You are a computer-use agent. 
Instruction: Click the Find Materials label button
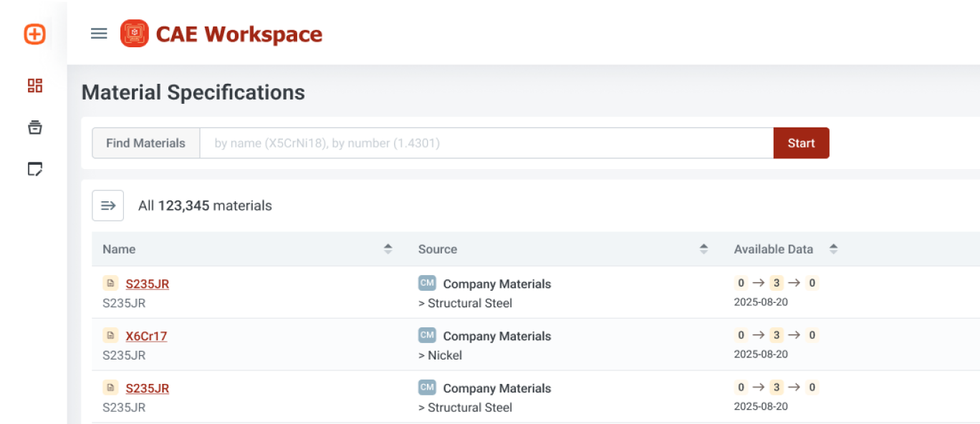[145, 143]
